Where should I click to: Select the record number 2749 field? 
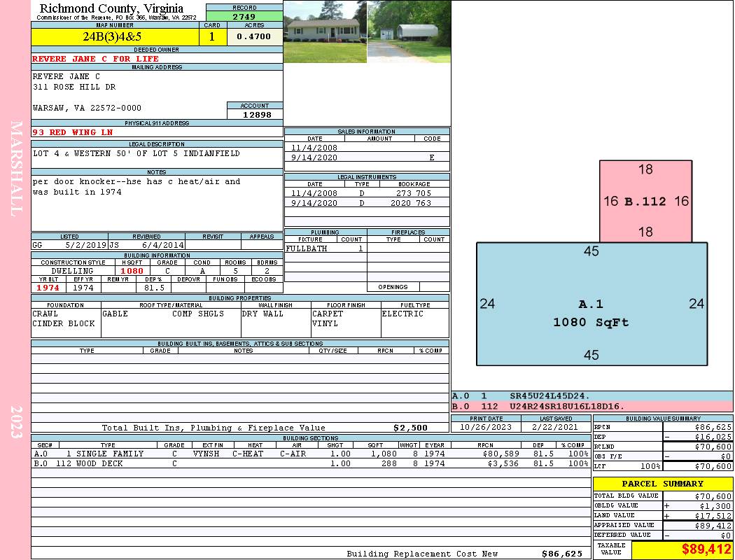pos(244,16)
